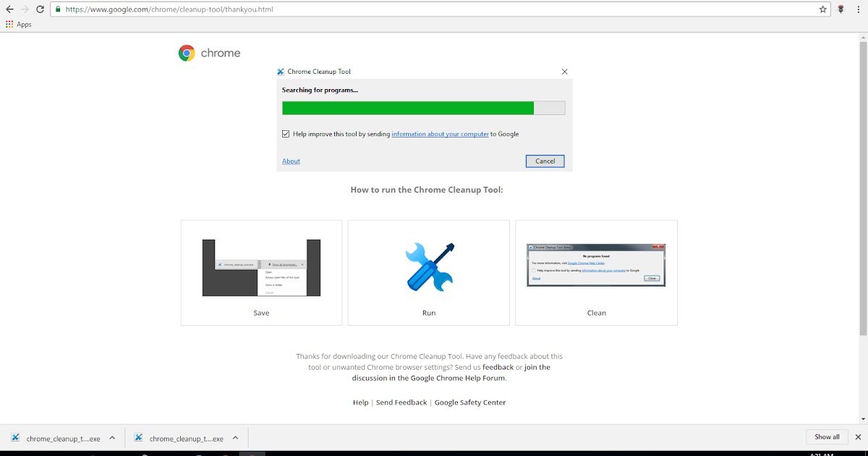Image resolution: width=868 pixels, height=456 pixels.
Task: Cancel the program search
Action: (x=545, y=161)
